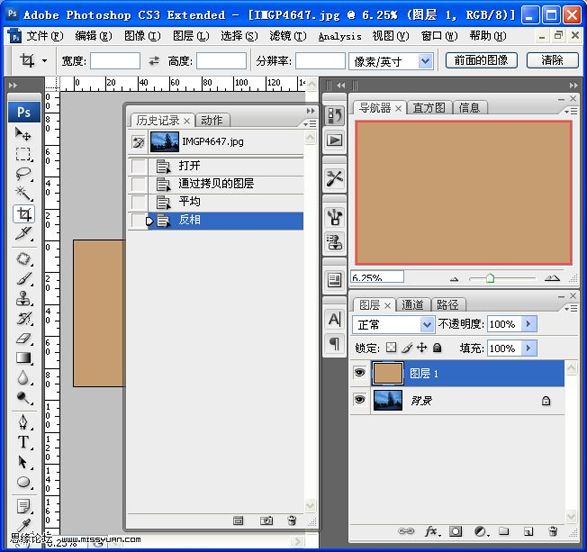Hide the 背景 layer
The height and width of the screenshot is (552, 587).
tap(360, 400)
